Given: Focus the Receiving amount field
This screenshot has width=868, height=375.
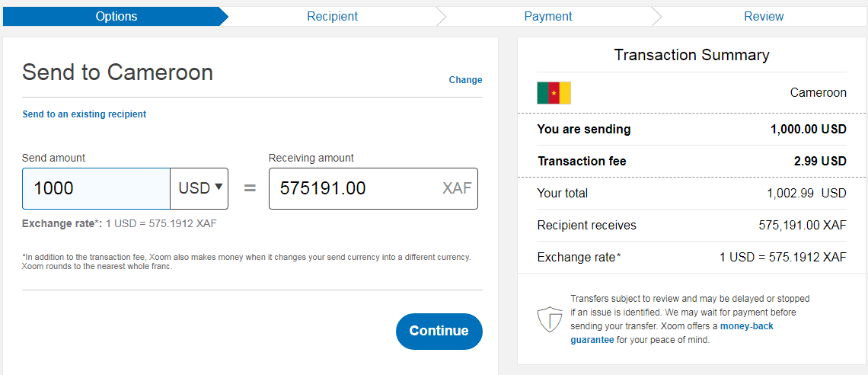Looking at the screenshot, I should 373,189.
